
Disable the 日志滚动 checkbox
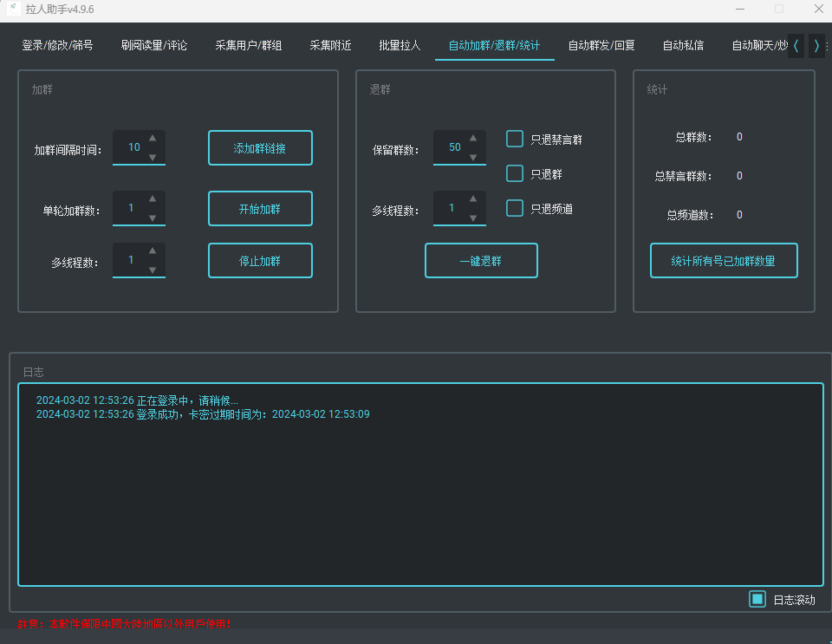point(757,599)
